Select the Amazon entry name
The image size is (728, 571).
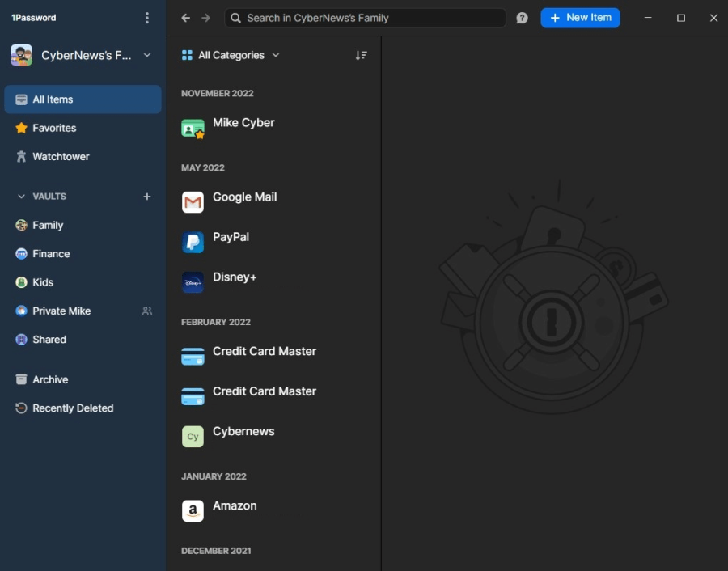(235, 505)
